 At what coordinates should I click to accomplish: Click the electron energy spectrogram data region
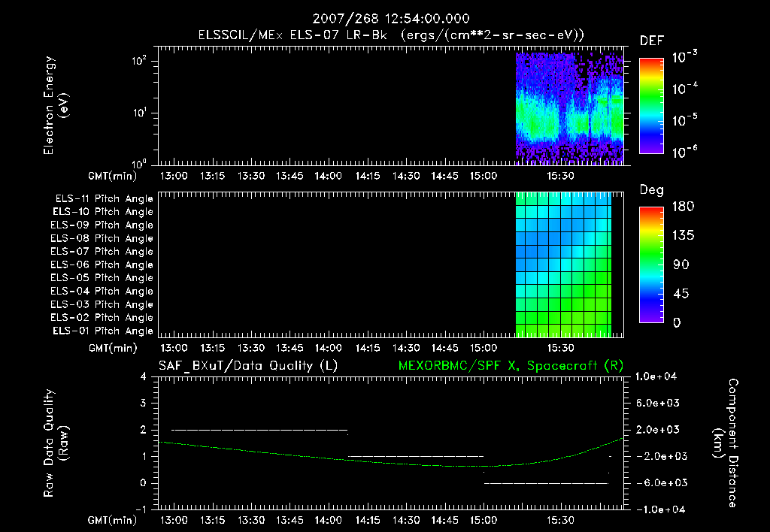pyautogui.click(x=570, y=108)
